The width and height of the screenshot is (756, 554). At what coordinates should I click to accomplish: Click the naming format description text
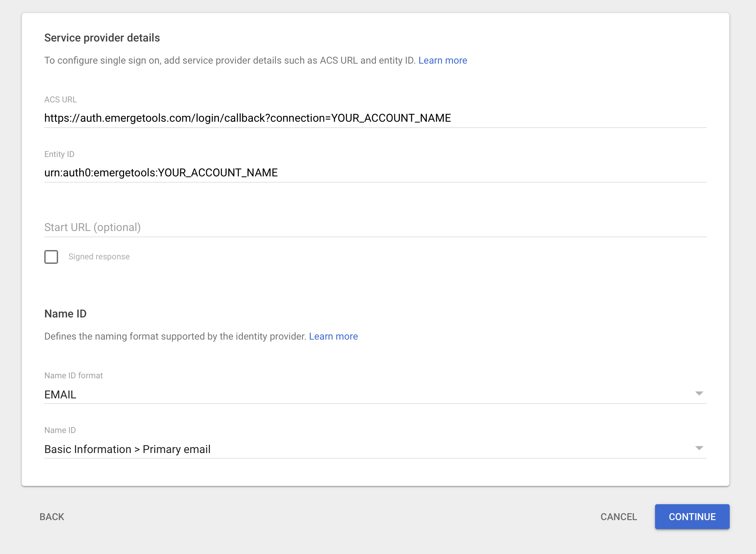(x=175, y=336)
